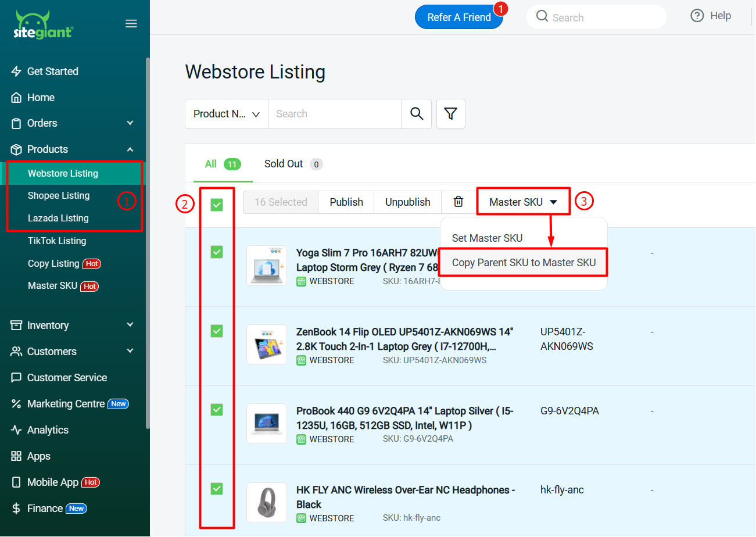Open the Master SKU dropdown
The width and height of the screenshot is (756, 537).
click(523, 202)
